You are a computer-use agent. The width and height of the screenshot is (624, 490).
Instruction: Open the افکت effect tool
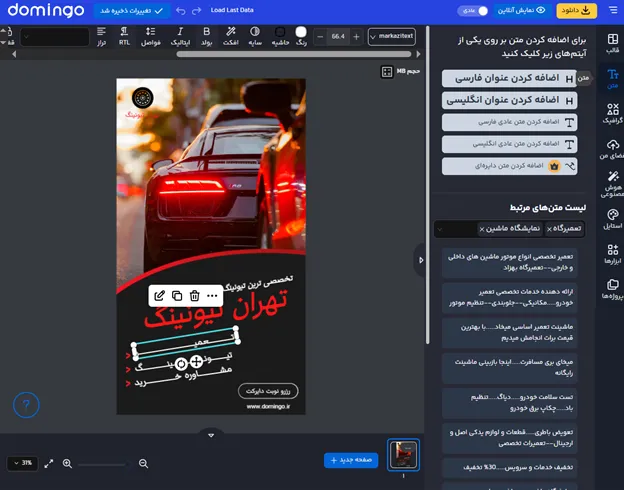point(230,36)
